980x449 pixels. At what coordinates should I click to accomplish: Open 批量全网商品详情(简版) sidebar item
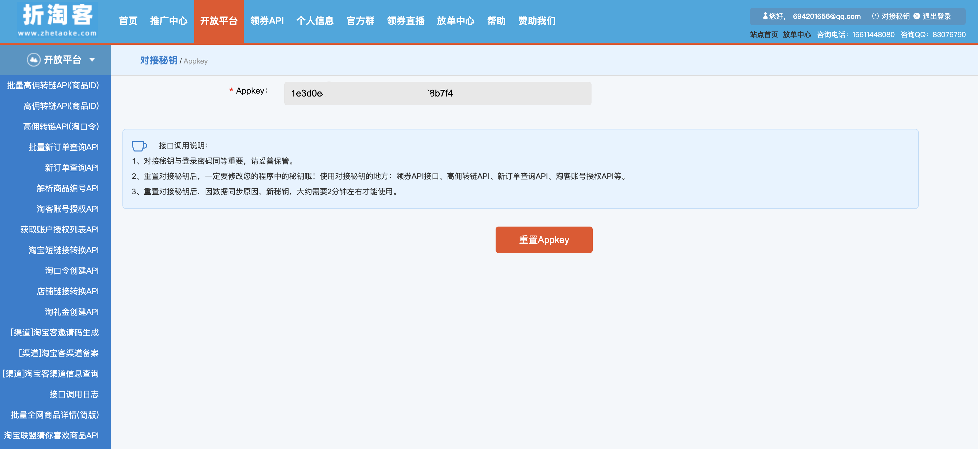[55, 415]
